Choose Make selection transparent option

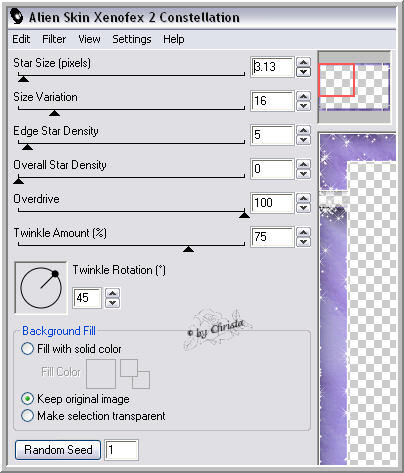coord(27,416)
